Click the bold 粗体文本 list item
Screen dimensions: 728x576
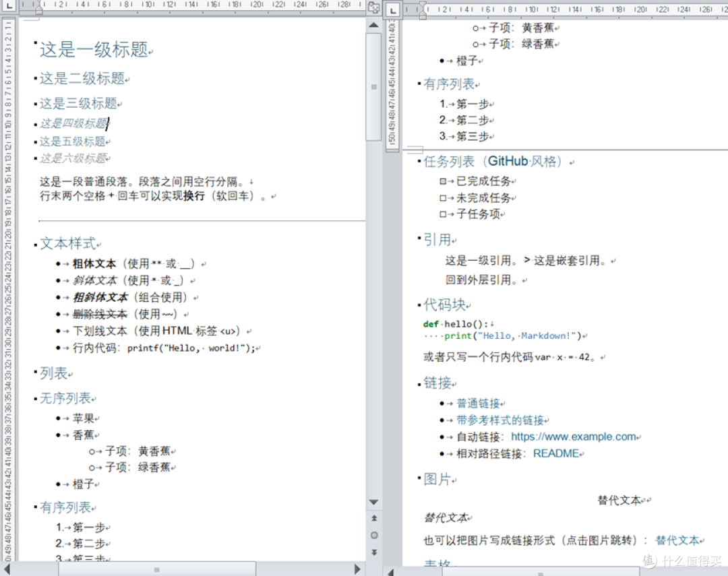coord(94,264)
